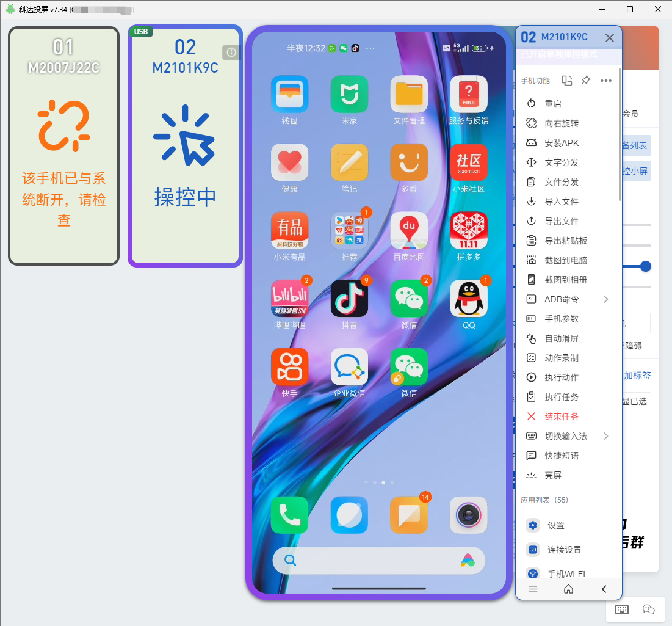Choose 执行任务 entry
The height and width of the screenshot is (626, 672).
pos(568,397)
